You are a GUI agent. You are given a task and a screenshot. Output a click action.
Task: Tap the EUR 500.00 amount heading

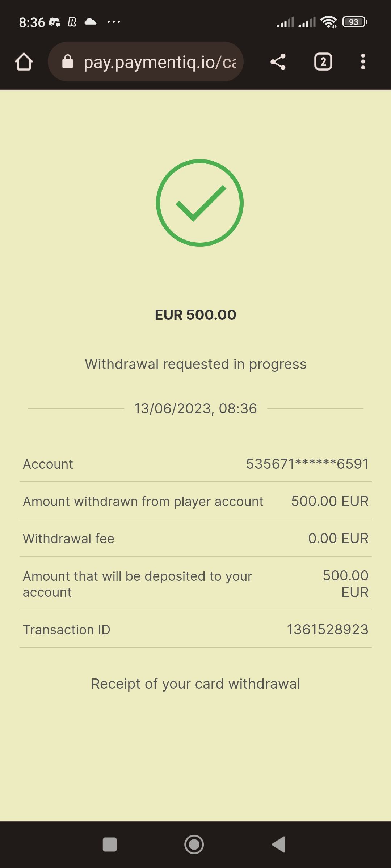click(x=195, y=315)
